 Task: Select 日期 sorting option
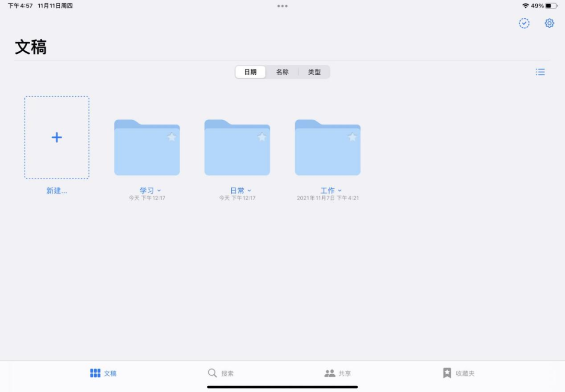click(x=250, y=72)
